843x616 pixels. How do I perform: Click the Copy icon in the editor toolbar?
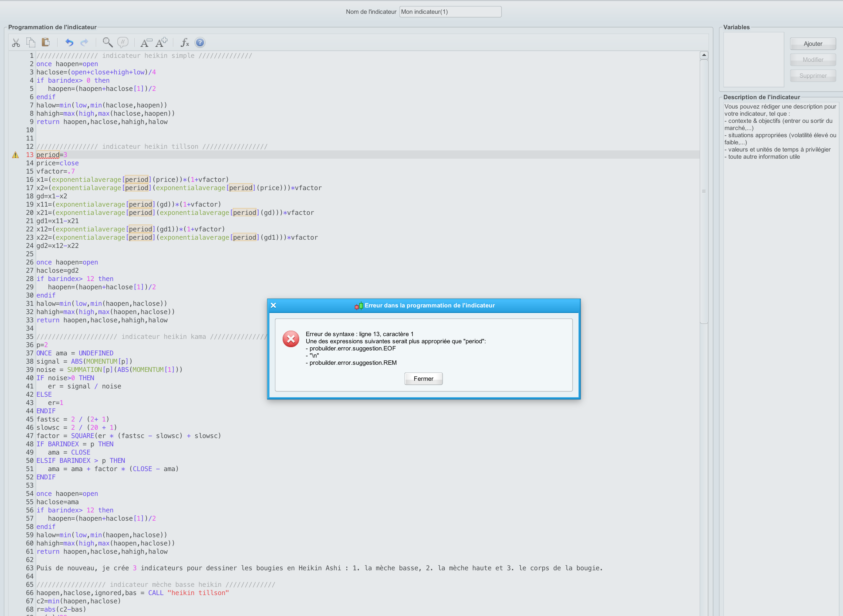coord(31,42)
